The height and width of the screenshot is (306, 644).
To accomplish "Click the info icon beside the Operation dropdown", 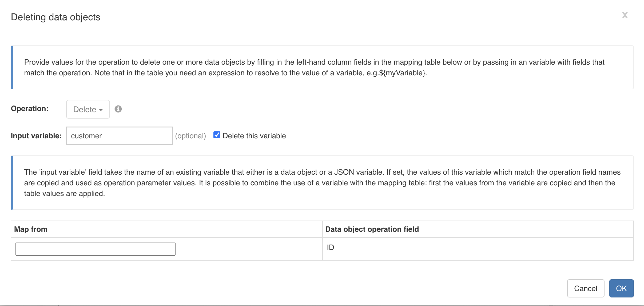I will click(x=118, y=109).
